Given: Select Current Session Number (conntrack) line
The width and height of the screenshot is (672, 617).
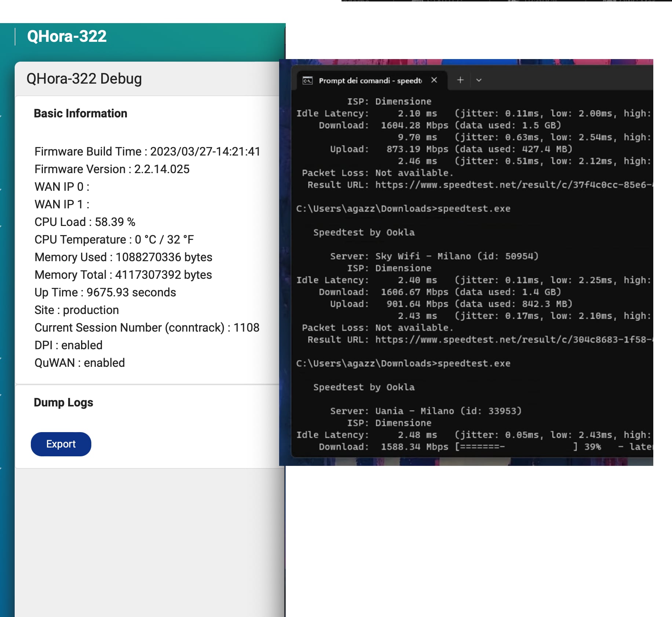Looking at the screenshot, I should pyautogui.click(x=147, y=328).
